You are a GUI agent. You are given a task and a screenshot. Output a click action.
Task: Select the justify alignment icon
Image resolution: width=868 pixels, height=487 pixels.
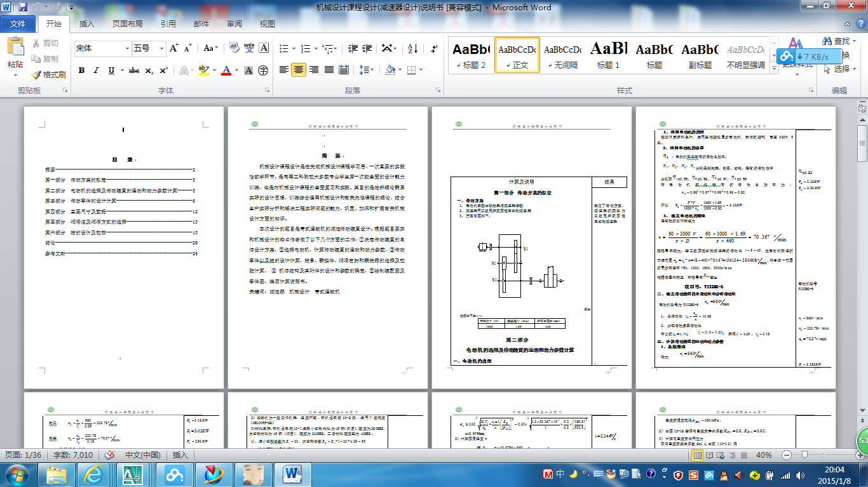tap(329, 70)
